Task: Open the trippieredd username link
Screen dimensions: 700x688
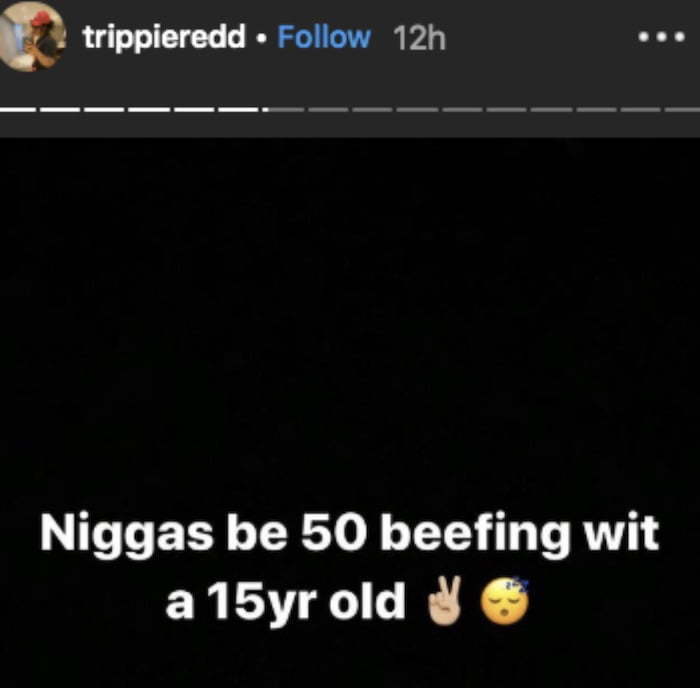Action: pyautogui.click(x=164, y=38)
